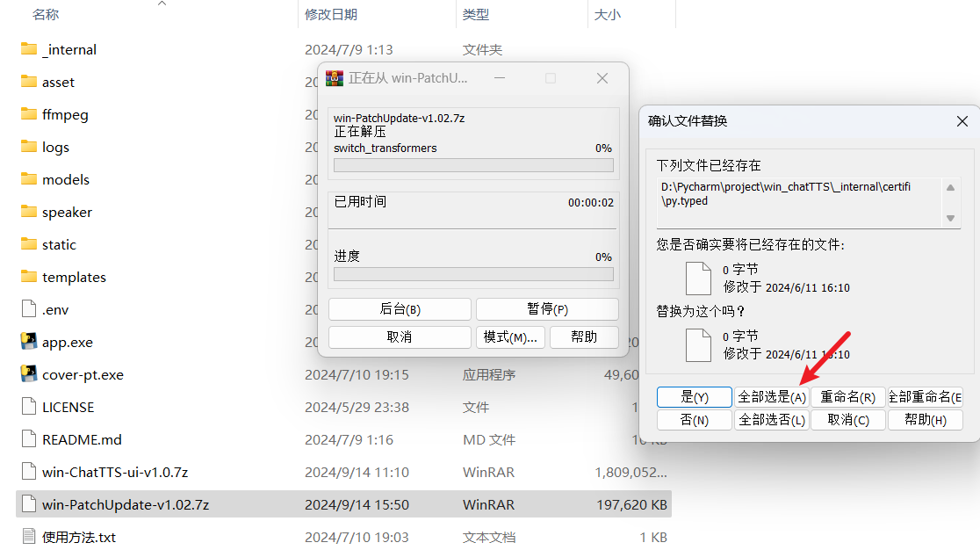This screenshot has height=550, width=980.
Task: Click 重命名(R) button
Action: pyautogui.click(x=848, y=397)
